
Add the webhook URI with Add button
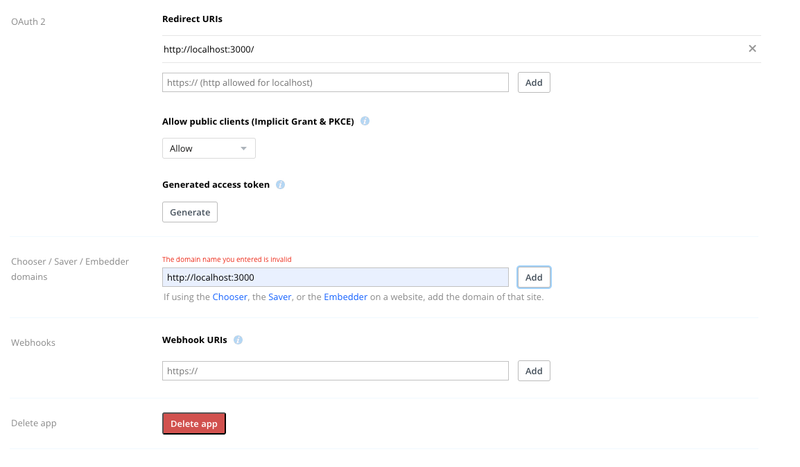[534, 371]
